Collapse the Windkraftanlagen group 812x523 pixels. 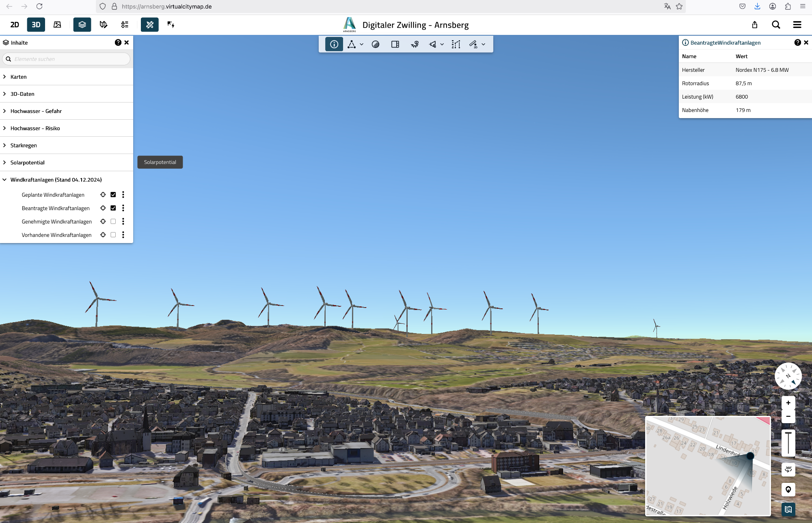(4, 180)
